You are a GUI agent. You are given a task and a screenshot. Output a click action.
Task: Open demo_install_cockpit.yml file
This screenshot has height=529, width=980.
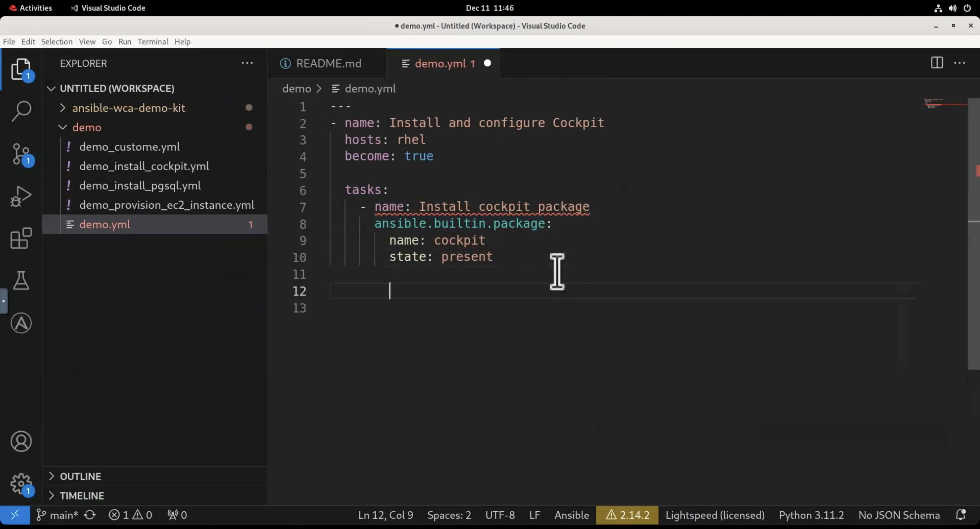(x=155, y=166)
